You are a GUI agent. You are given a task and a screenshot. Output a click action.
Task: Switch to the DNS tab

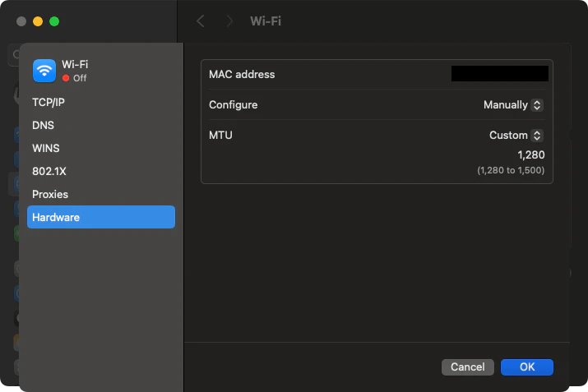(43, 125)
